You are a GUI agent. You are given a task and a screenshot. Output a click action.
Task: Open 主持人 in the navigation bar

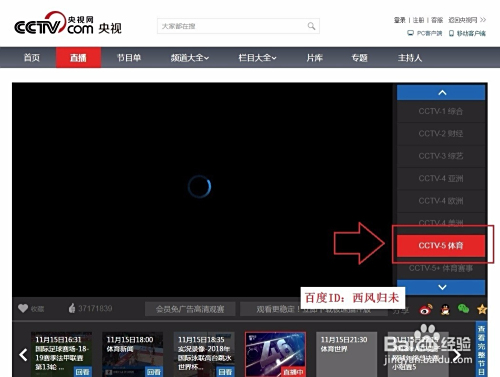click(x=410, y=58)
